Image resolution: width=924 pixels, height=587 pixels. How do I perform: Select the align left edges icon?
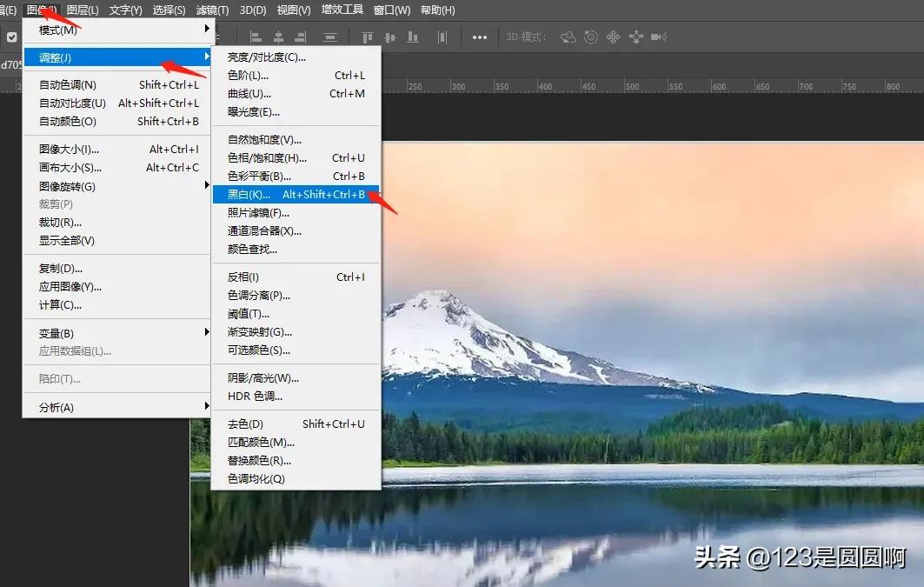point(256,37)
